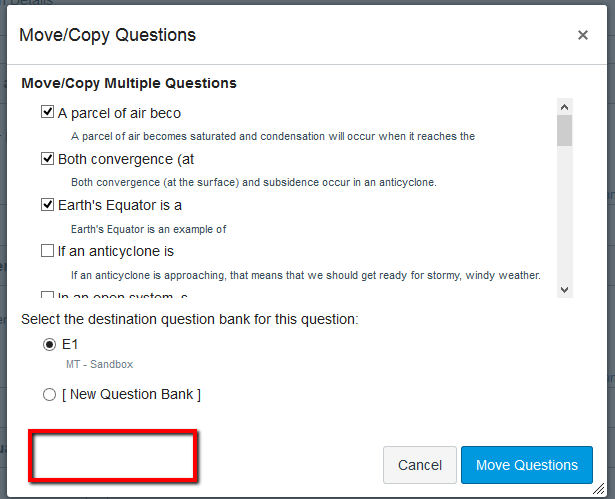Click the "Both convergence (at" question title
Image resolution: width=615 pixels, height=499 pixels.
click(x=125, y=159)
